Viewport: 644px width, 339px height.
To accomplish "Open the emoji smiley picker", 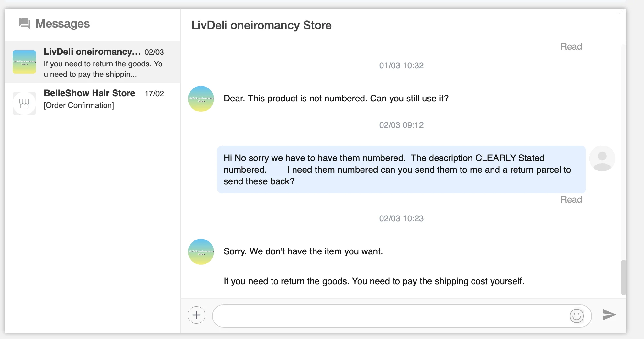I will 576,316.
